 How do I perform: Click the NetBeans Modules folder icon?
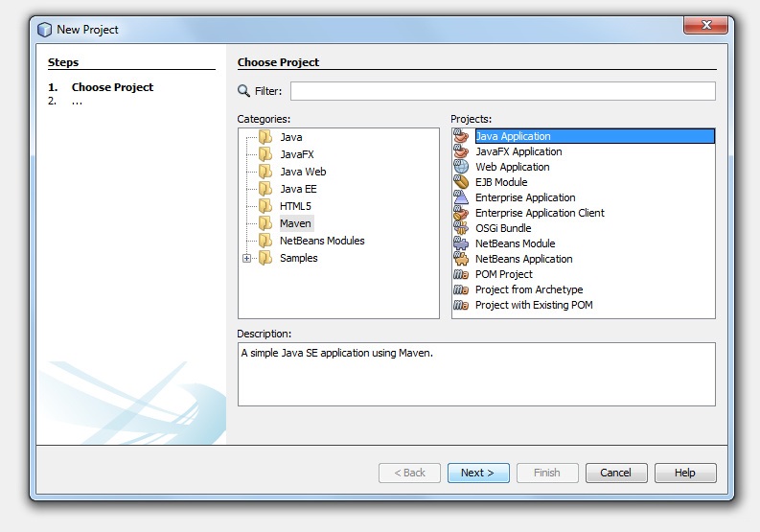pyautogui.click(x=265, y=241)
